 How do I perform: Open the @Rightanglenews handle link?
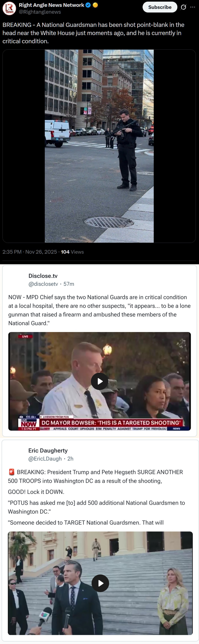click(40, 12)
